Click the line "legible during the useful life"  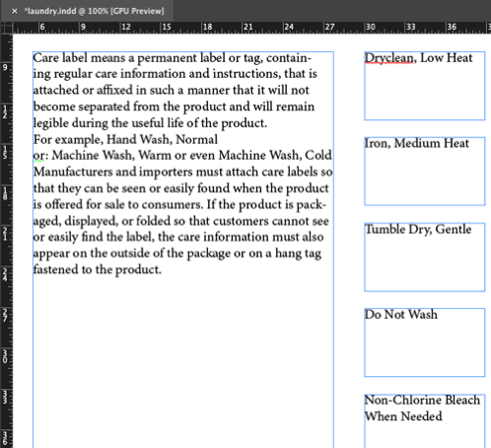click(x=150, y=123)
